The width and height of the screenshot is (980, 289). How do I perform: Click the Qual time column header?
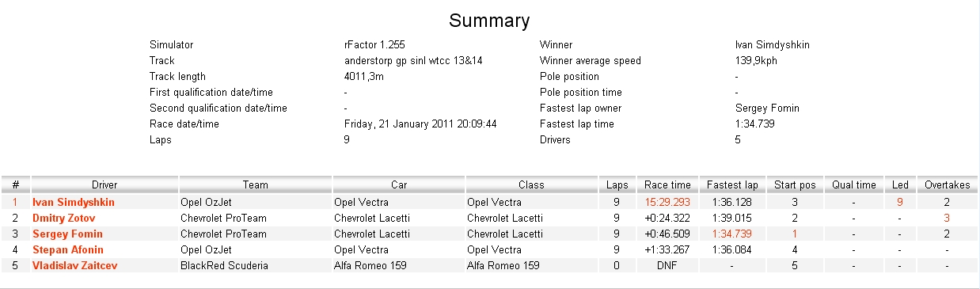tap(854, 184)
